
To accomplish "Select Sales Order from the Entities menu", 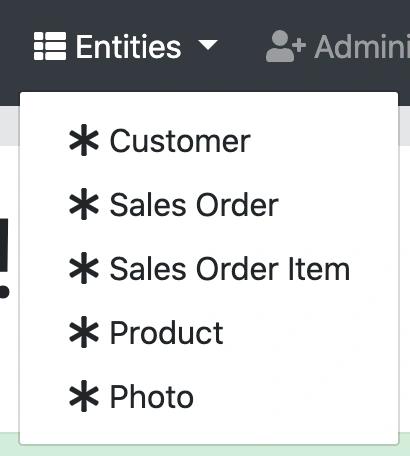I will tap(209, 205).
